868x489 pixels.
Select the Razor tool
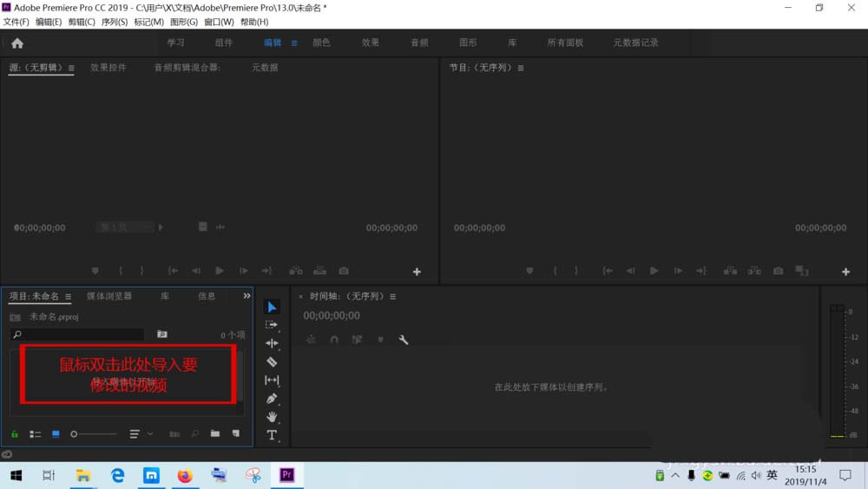coord(272,361)
